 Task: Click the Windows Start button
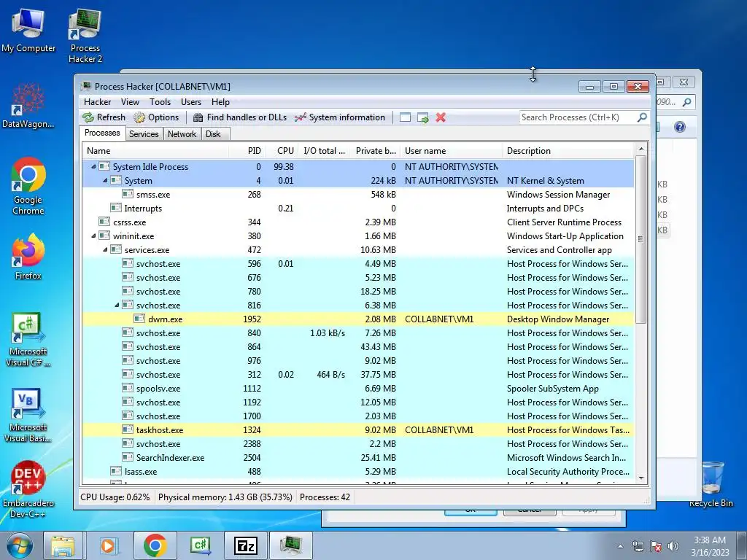point(20,545)
